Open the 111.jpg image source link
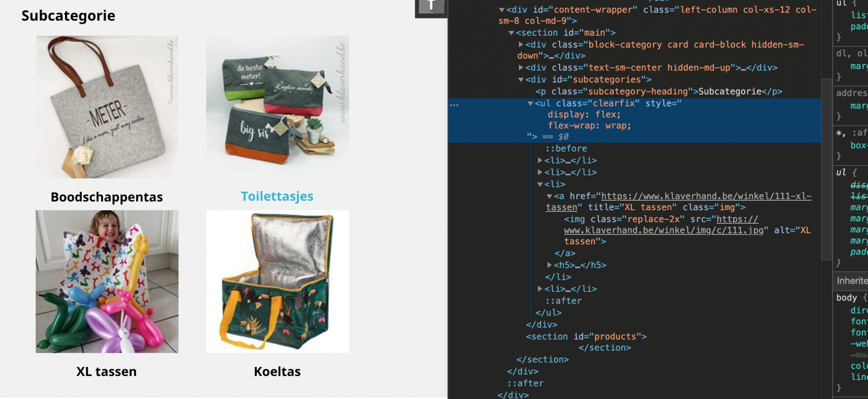Screen dimensions: 868x399 (x=663, y=225)
